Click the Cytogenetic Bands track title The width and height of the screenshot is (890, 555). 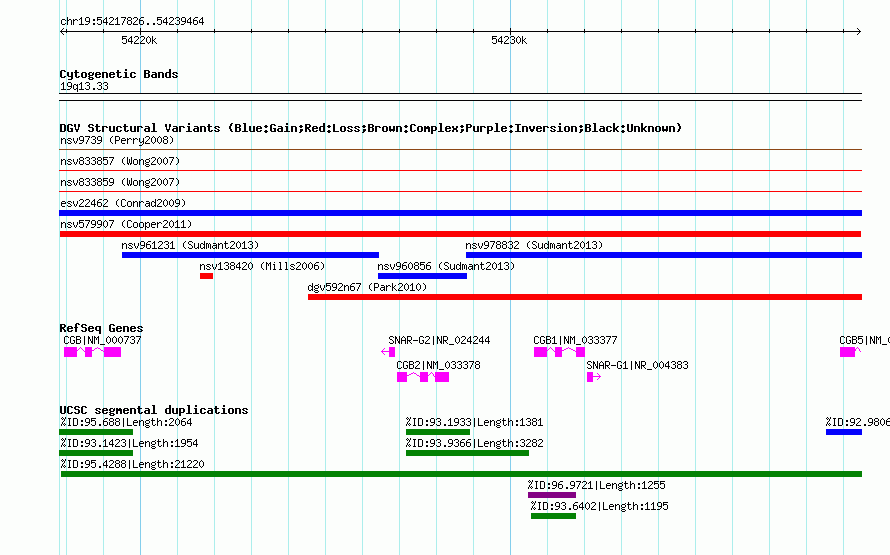coord(119,74)
